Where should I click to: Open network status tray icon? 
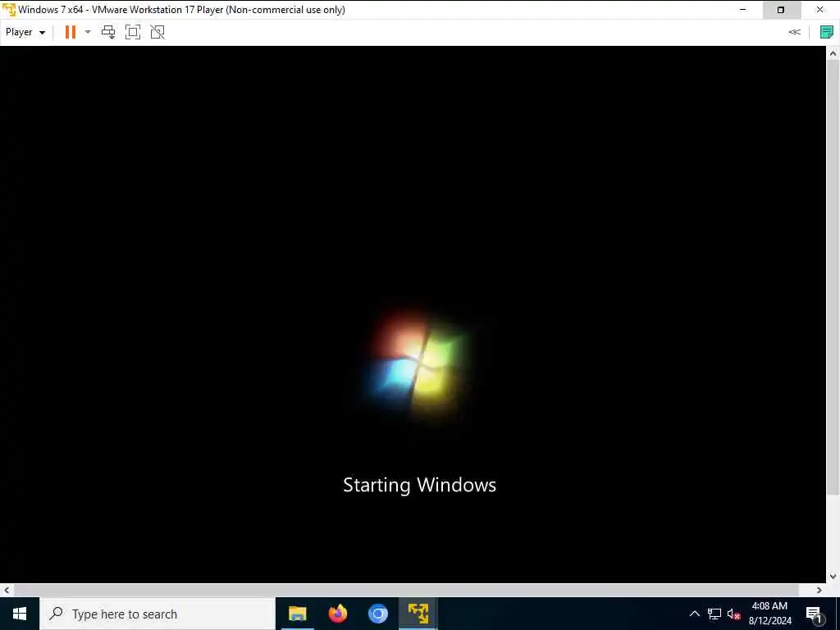714,614
